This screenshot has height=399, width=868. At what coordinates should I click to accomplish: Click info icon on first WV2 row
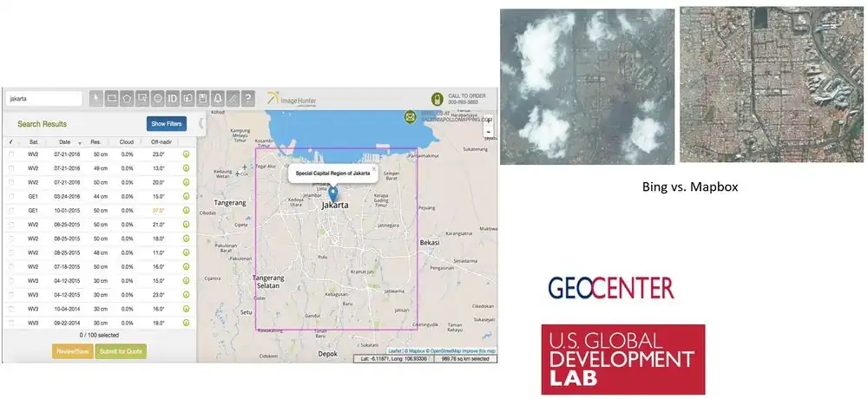click(186, 154)
